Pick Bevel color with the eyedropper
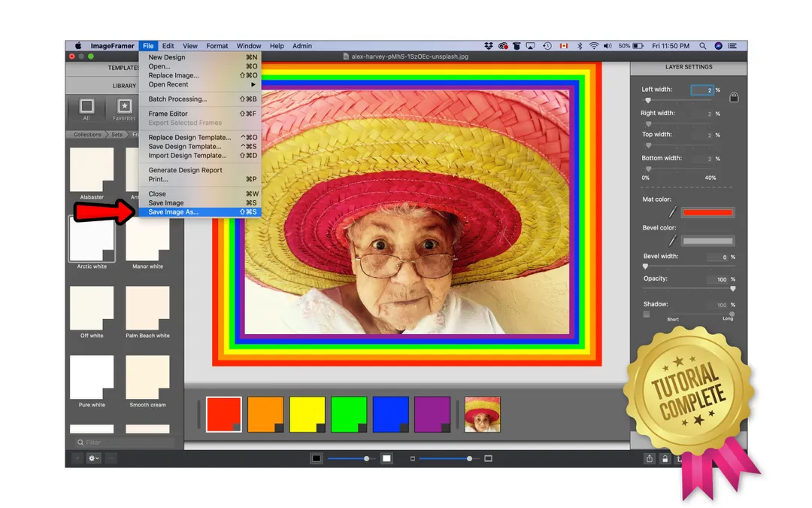This screenshot has height=508, width=812. [x=672, y=241]
